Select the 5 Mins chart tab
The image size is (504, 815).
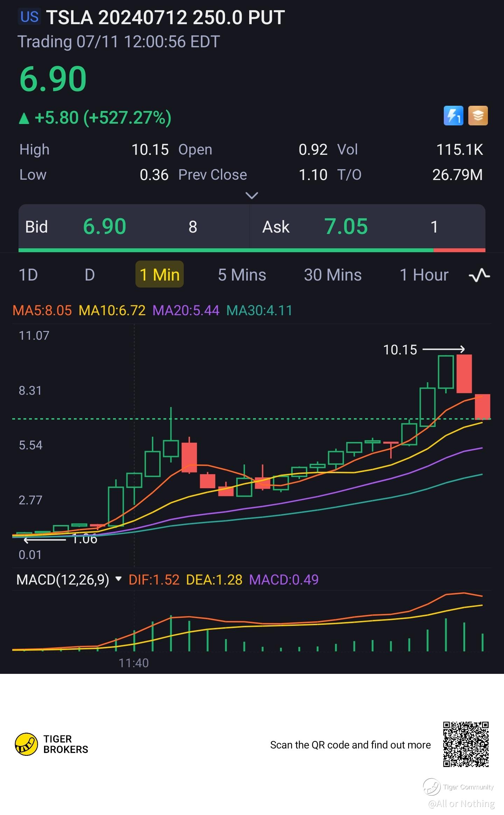point(242,275)
